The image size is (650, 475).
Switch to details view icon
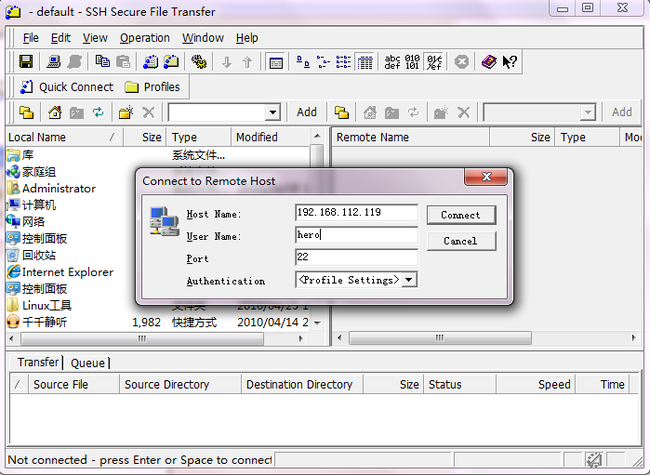pos(365,63)
